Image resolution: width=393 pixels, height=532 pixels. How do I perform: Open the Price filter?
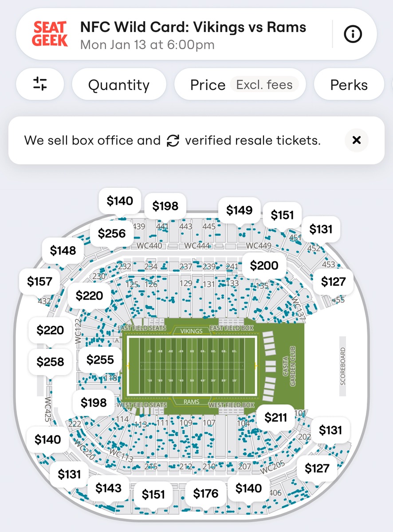[x=208, y=85]
